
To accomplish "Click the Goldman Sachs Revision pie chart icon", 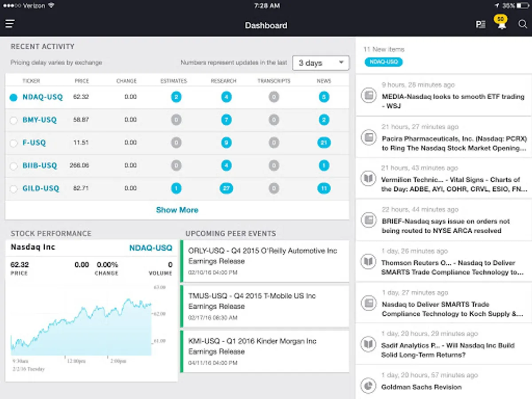I will (x=368, y=386).
